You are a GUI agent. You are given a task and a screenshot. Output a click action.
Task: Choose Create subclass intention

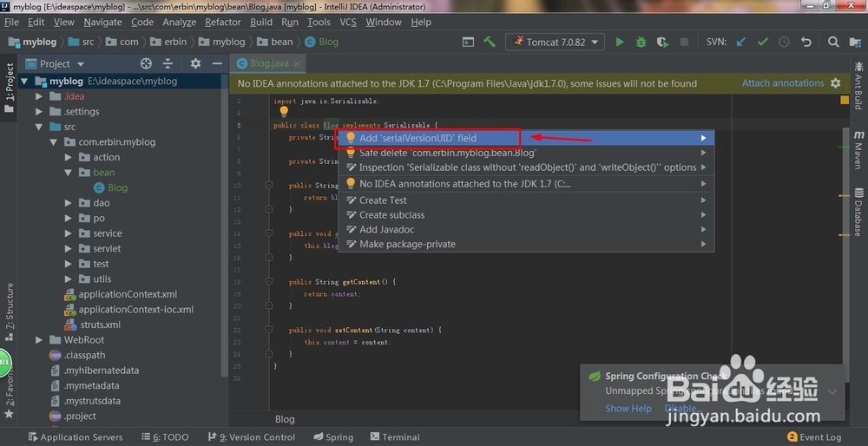(x=526, y=214)
